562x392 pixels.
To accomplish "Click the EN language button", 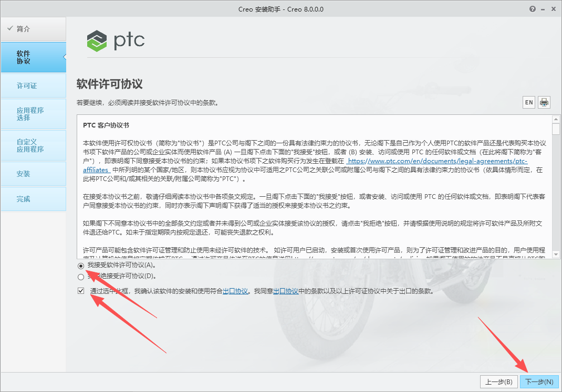I will pyautogui.click(x=528, y=102).
